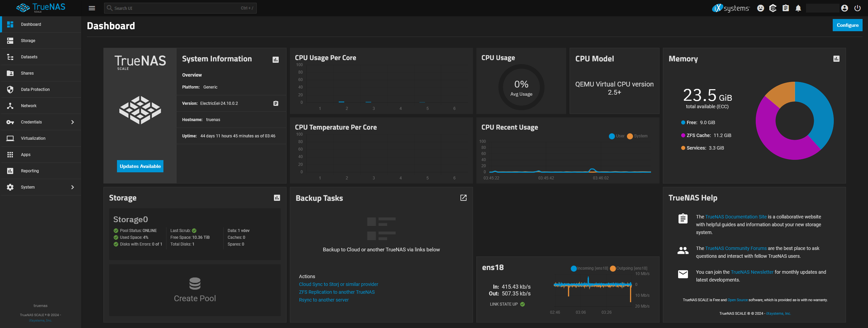Click the power icon to log out
The image size is (868, 328).
click(857, 8)
